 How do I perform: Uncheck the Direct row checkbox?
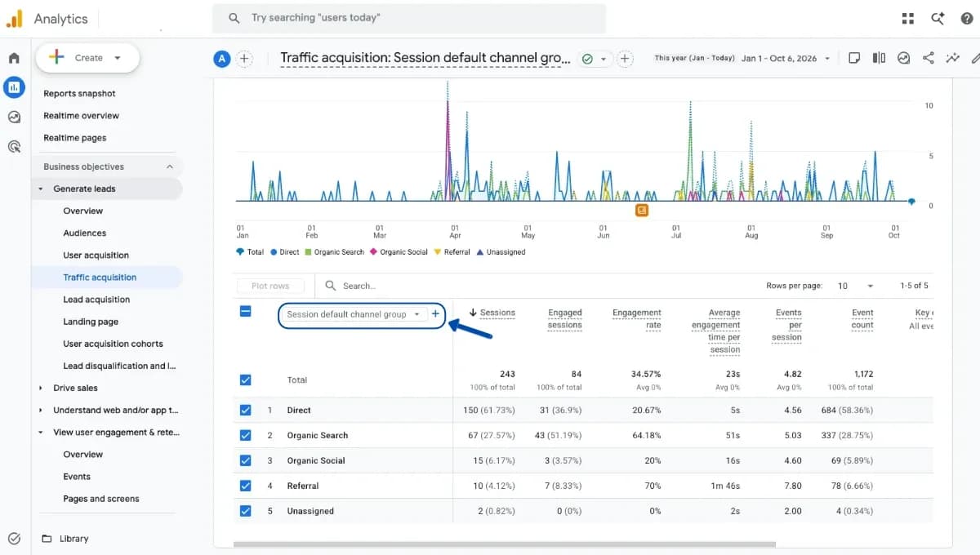[245, 410]
